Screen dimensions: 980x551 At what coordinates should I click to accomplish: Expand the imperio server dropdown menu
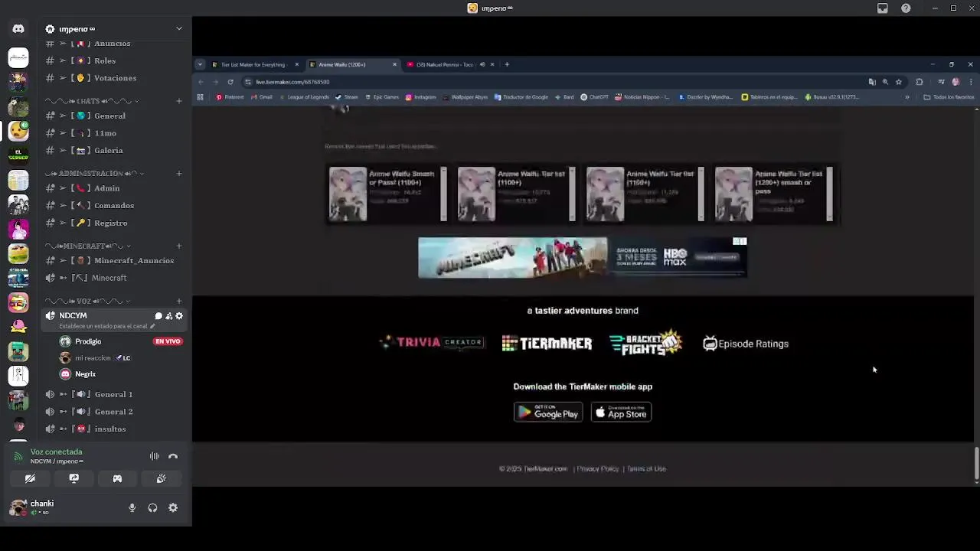[179, 29]
